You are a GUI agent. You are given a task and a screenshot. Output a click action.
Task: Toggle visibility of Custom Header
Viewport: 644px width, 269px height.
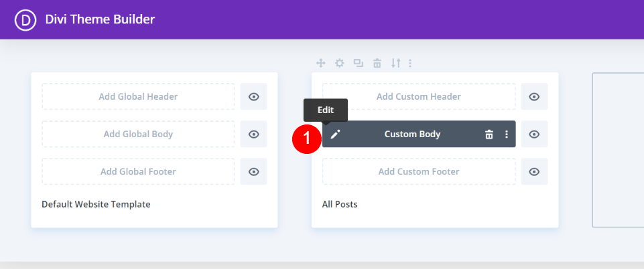[534, 97]
